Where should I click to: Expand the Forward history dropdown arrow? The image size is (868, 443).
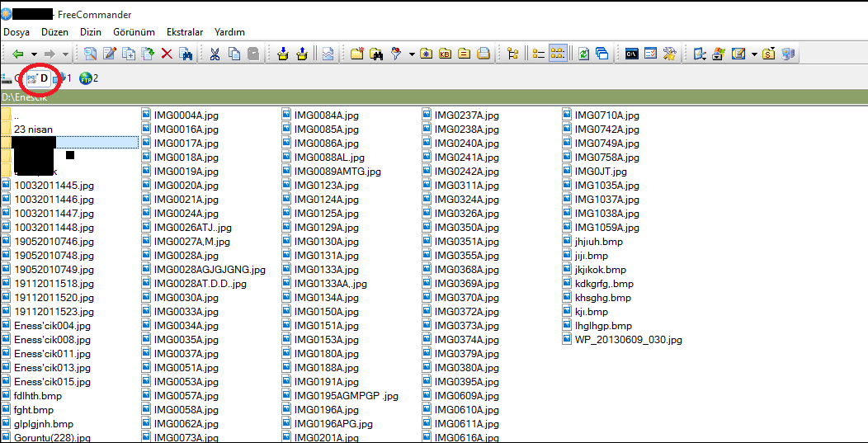pos(65,54)
